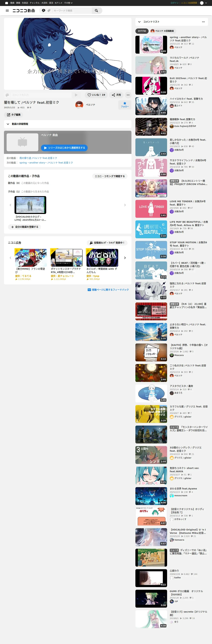The image size is (212, 644).
Task: Open the その他 dropdown in top bar
Action: tap(68, 3)
